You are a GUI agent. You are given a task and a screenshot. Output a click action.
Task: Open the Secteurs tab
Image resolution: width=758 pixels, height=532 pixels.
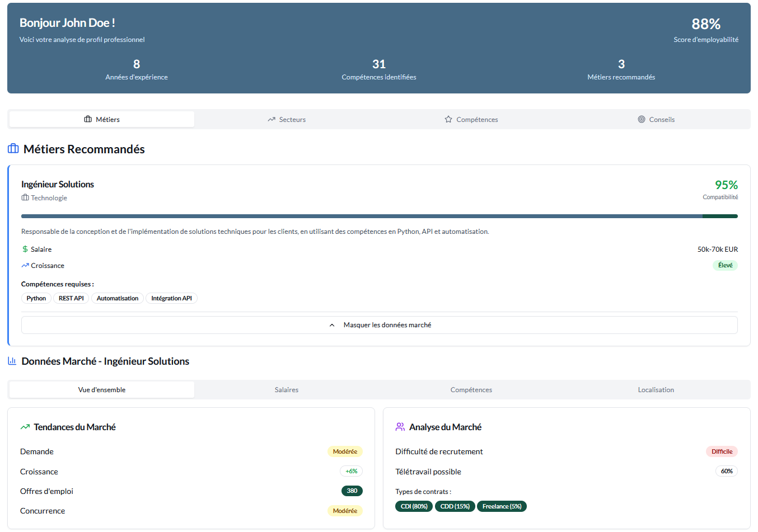point(287,119)
